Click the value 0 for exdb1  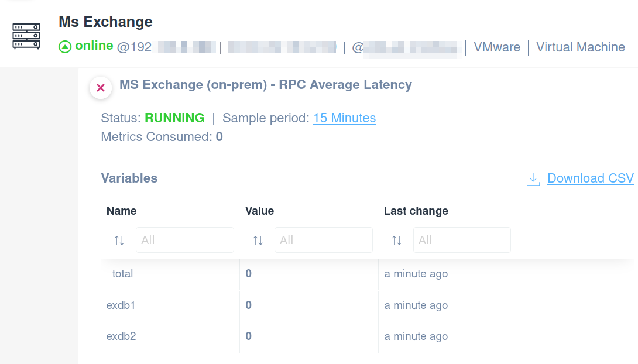click(249, 305)
